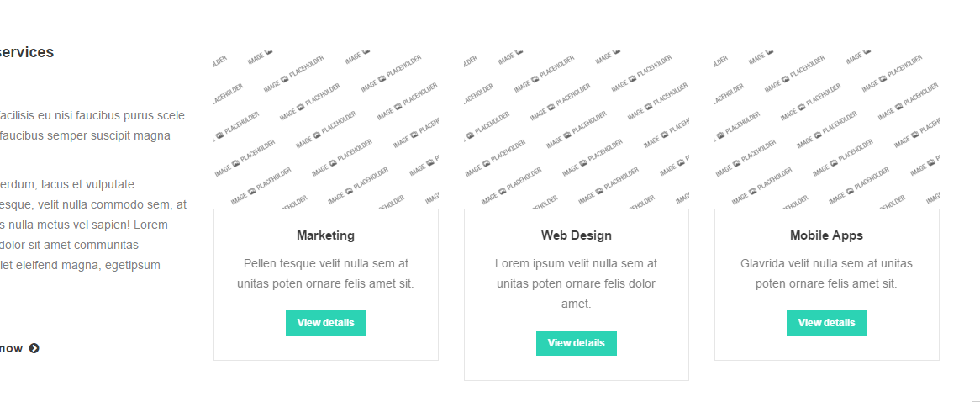
Task: Click the "now" link text
Action: (11, 348)
